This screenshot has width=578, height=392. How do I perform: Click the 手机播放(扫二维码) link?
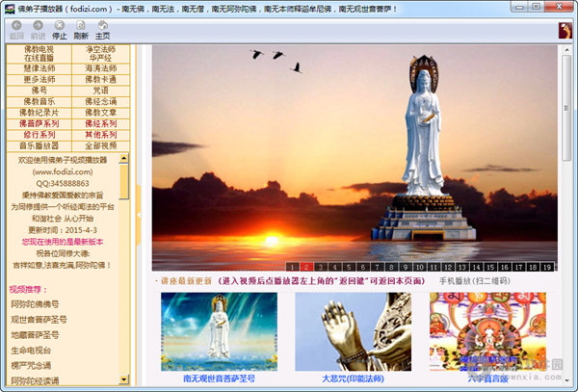(475, 281)
